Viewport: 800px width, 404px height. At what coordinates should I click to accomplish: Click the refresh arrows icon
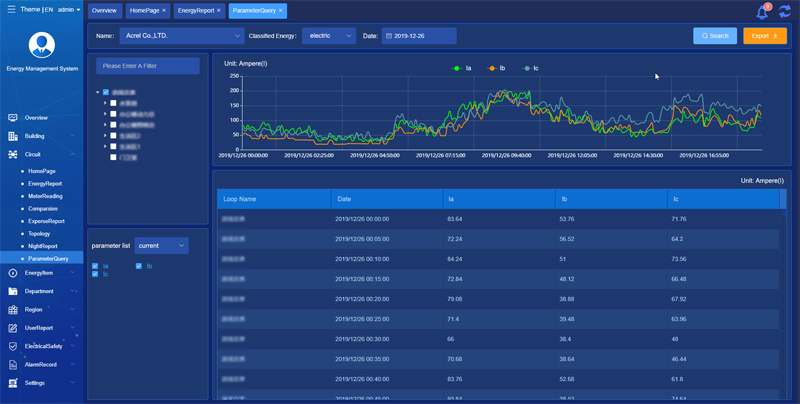point(785,11)
